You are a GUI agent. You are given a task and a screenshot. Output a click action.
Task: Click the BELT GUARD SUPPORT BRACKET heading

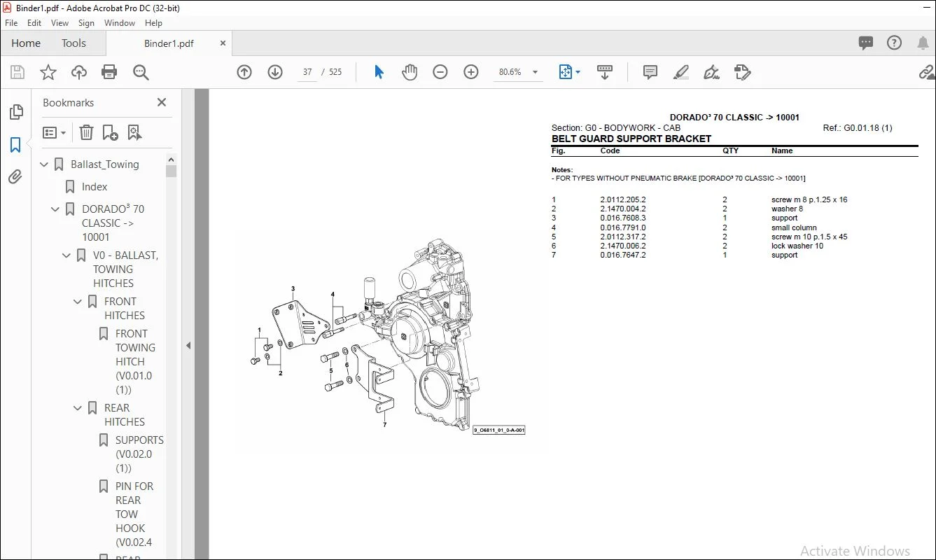click(631, 139)
